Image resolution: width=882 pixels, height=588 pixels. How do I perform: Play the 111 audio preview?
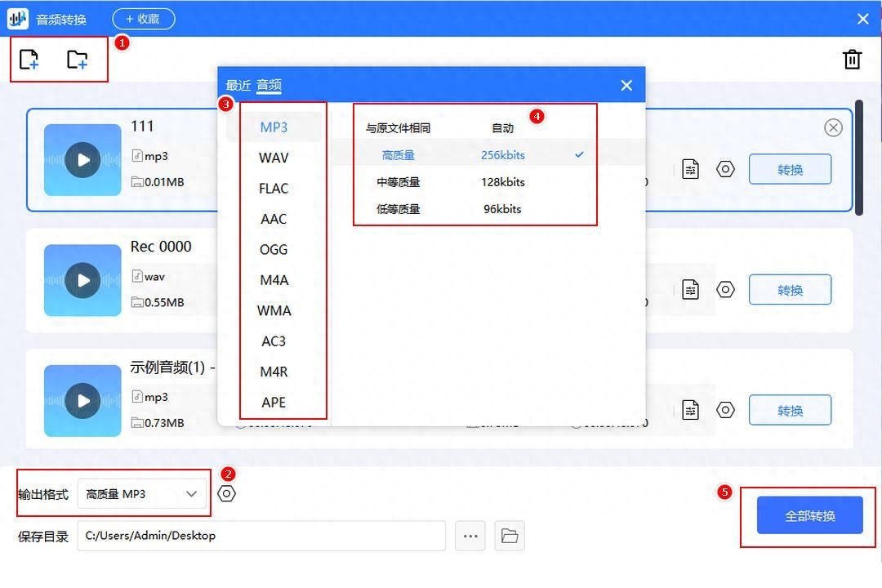(82, 160)
